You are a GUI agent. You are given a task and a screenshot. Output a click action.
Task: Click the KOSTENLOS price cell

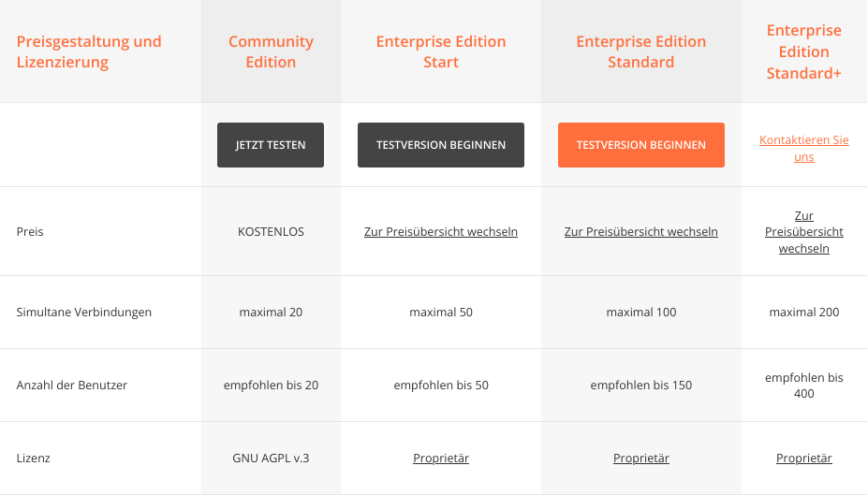coord(271,231)
